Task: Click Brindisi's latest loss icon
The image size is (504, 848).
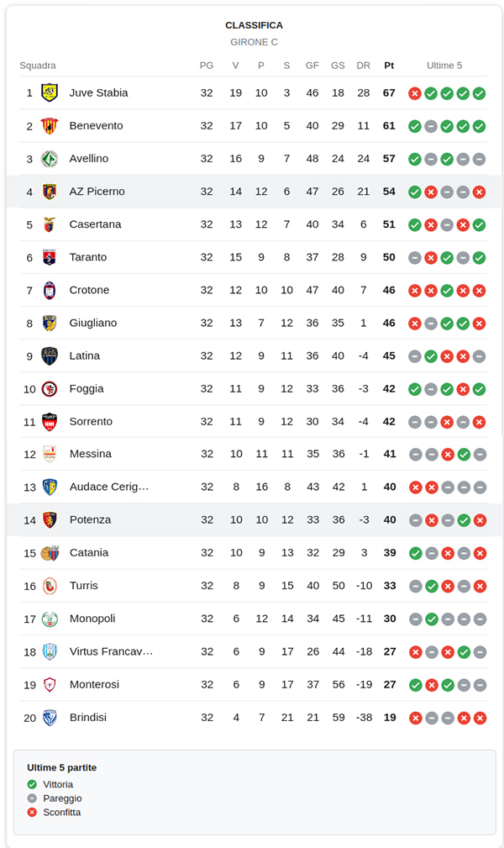Action: (x=480, y=718)
